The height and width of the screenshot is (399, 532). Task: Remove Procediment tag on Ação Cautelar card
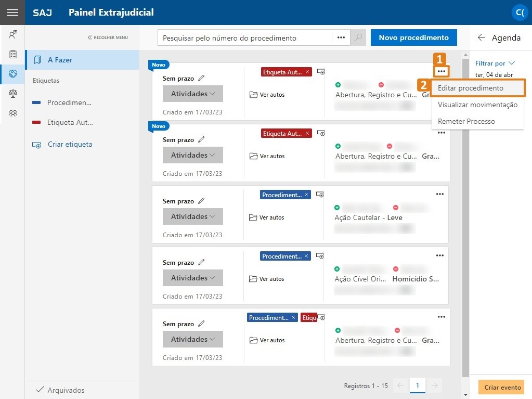pos(306,195)
